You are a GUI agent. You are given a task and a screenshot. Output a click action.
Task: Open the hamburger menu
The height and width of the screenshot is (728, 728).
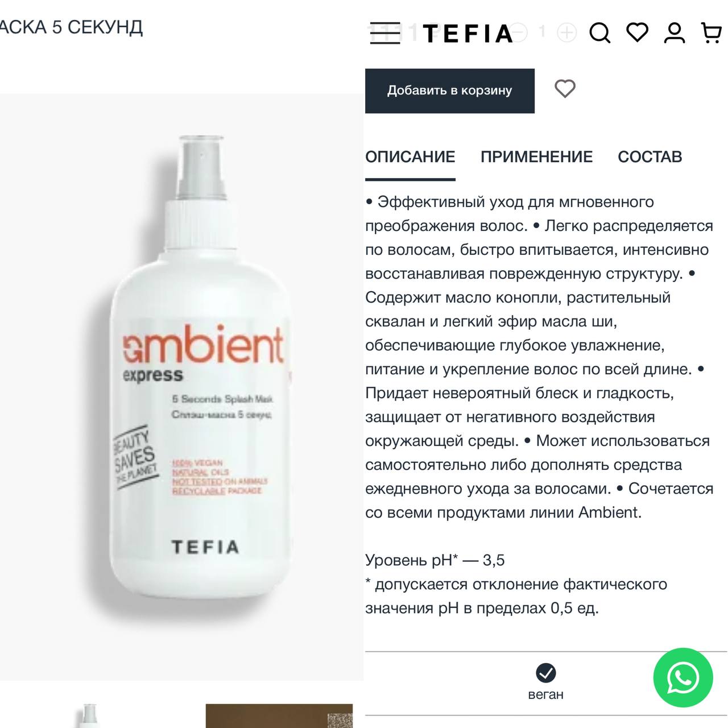pyautogui.click(x=385, y=34)
